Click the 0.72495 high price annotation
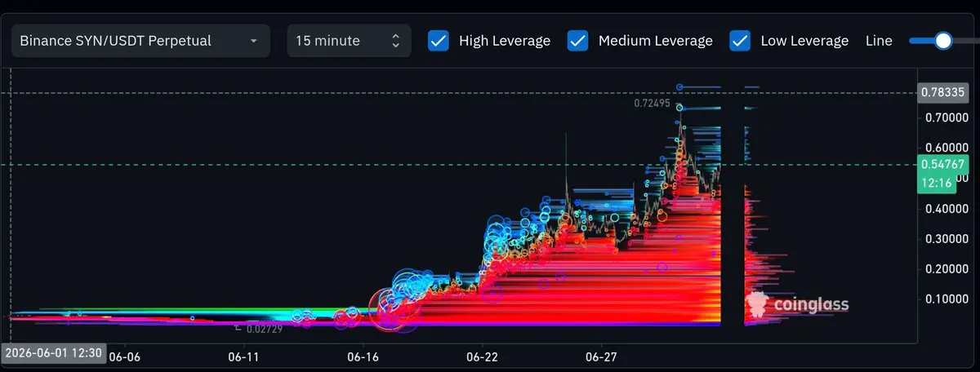This screenshot has width=980, height=372. [652, 104]
